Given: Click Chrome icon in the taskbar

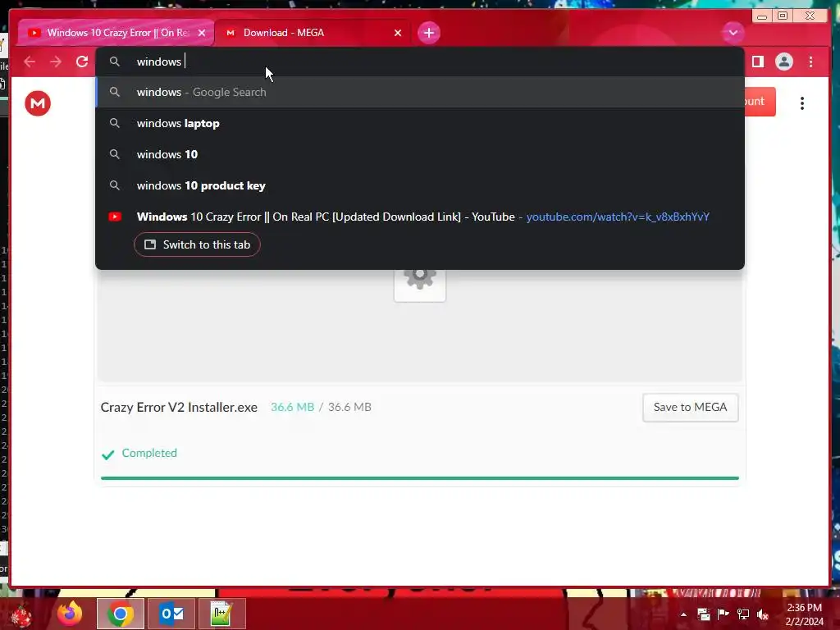Looking at the screenshot, I should tap(121, 614).
